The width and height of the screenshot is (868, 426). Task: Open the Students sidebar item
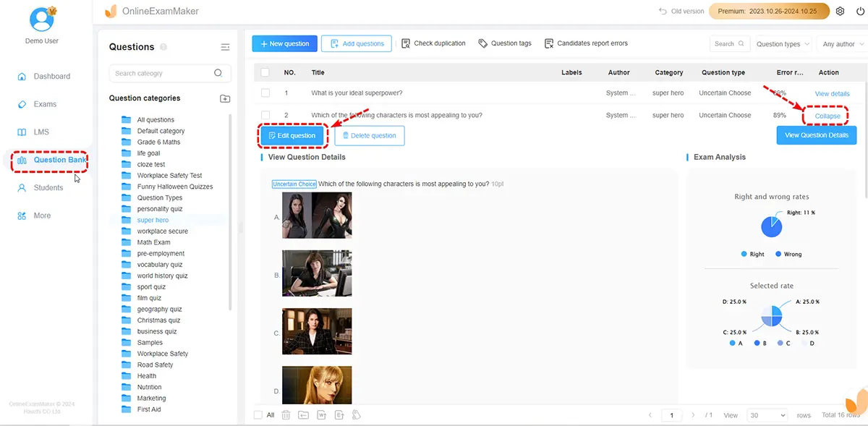(x=48, y=187)
